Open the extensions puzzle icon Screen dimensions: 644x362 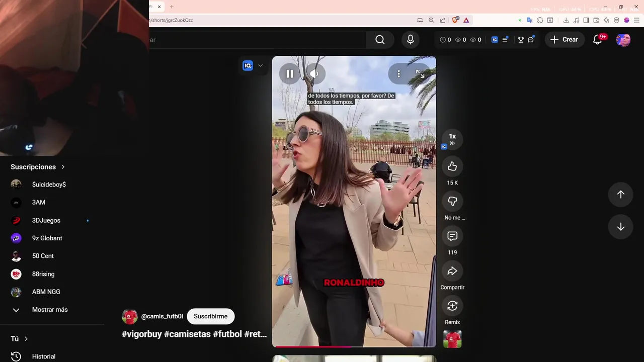coord(540,20)
